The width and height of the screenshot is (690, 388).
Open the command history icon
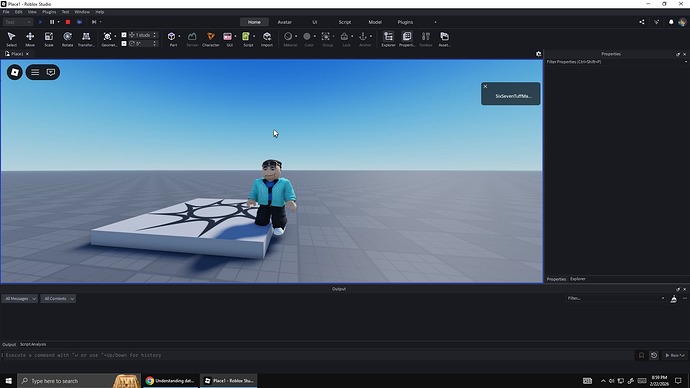pos(654,355)
